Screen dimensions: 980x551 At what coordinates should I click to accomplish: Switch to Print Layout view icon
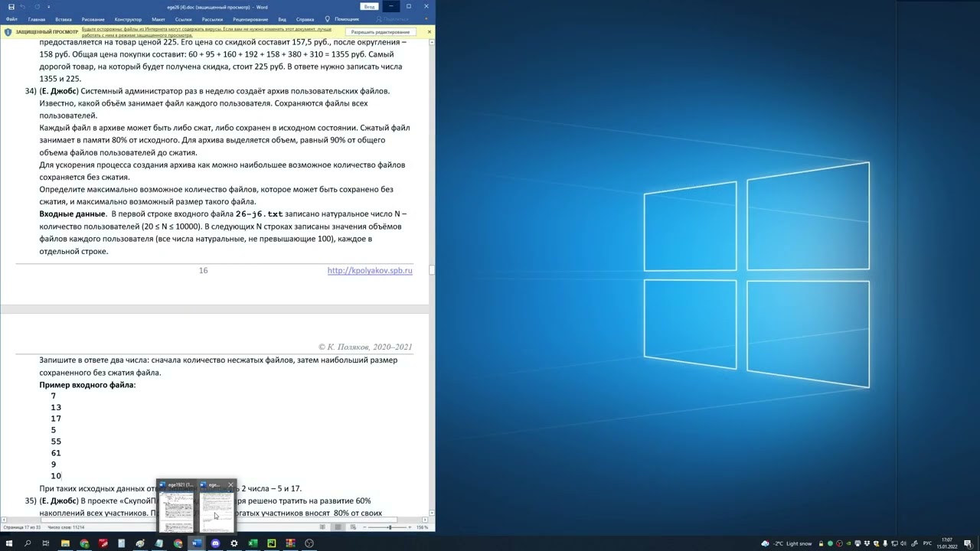[x=338, y=527]
